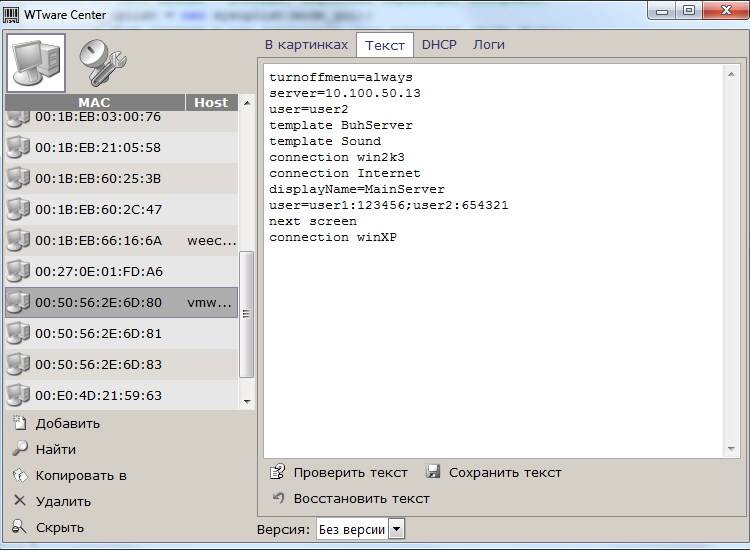
Task: Click the Скрыть icon
Action: [x=19, y=527]
